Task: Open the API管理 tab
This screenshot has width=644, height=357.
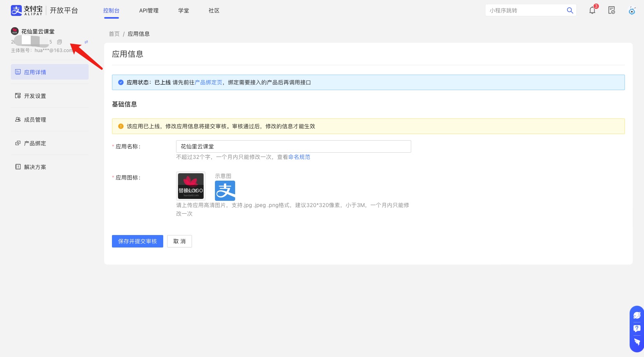Action: (x=149, y=10)
